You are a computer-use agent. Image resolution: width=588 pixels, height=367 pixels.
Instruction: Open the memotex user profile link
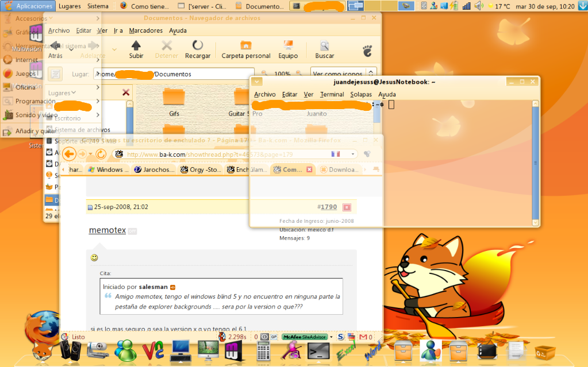tap(107, 230)
